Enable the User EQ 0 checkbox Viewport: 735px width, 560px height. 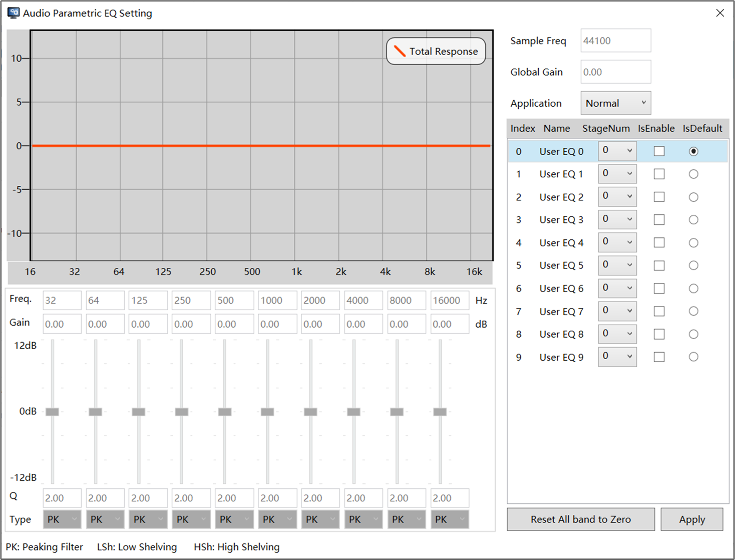(659, 151)
